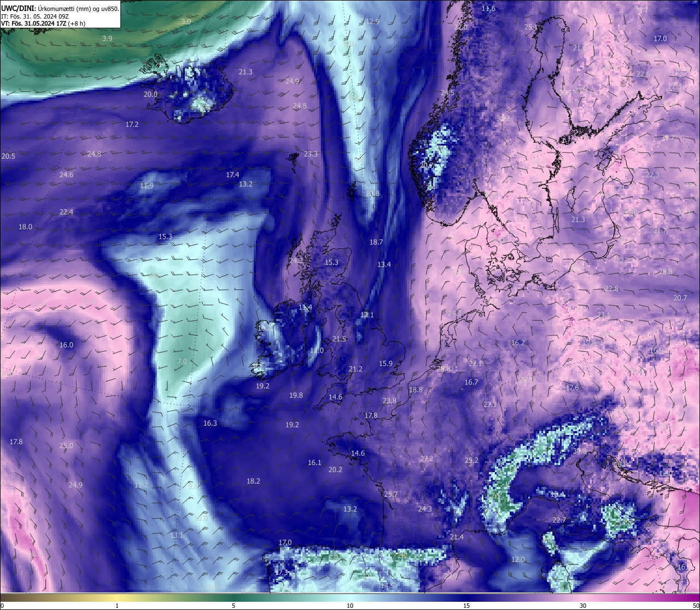Click the 17.4 value label

point(232,175)
